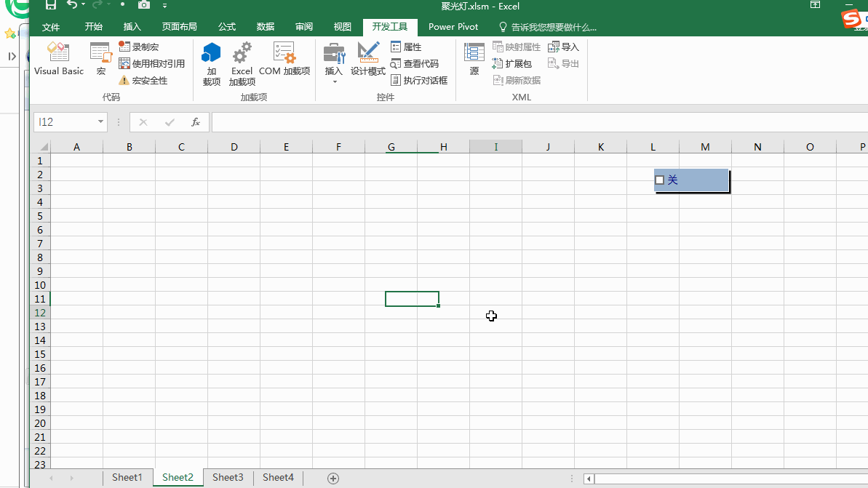Switch to the Formulas (公式) tab

click(226, 27)
